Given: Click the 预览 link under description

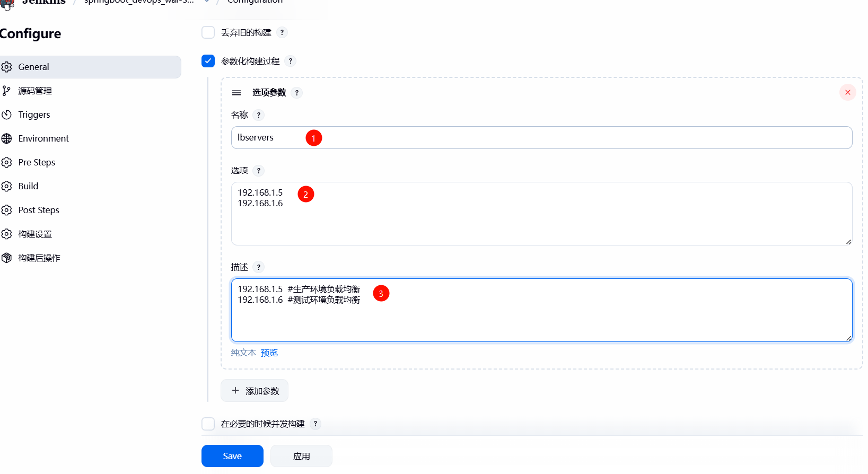Looking at the screenshot, I should tap(269, 353).
